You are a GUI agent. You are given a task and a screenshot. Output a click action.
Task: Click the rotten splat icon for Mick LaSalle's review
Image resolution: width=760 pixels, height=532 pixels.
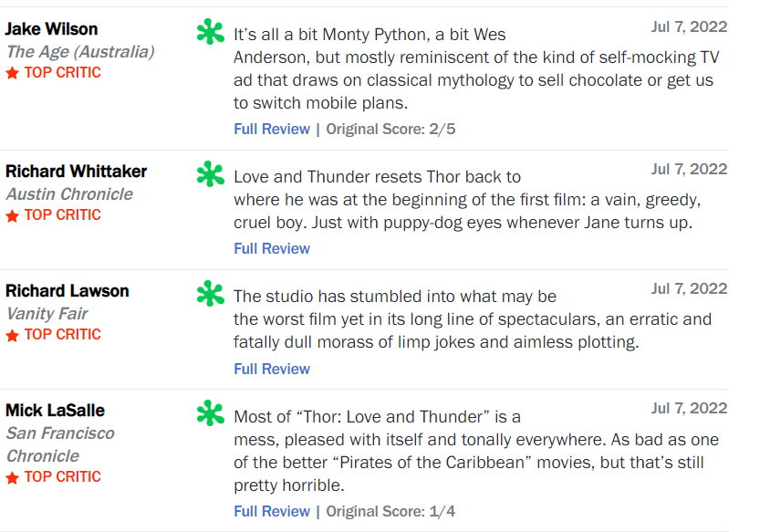[210, 413]
